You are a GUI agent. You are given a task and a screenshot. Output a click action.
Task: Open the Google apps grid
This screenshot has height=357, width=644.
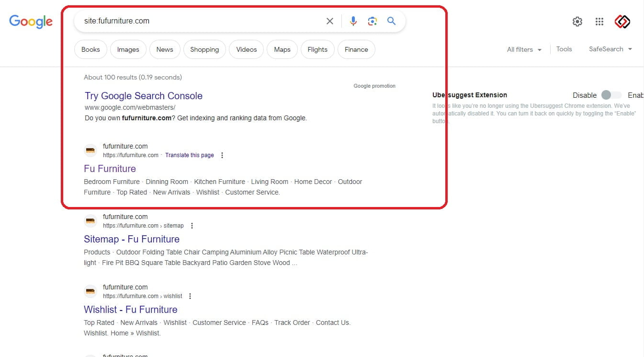pos(599,22)
